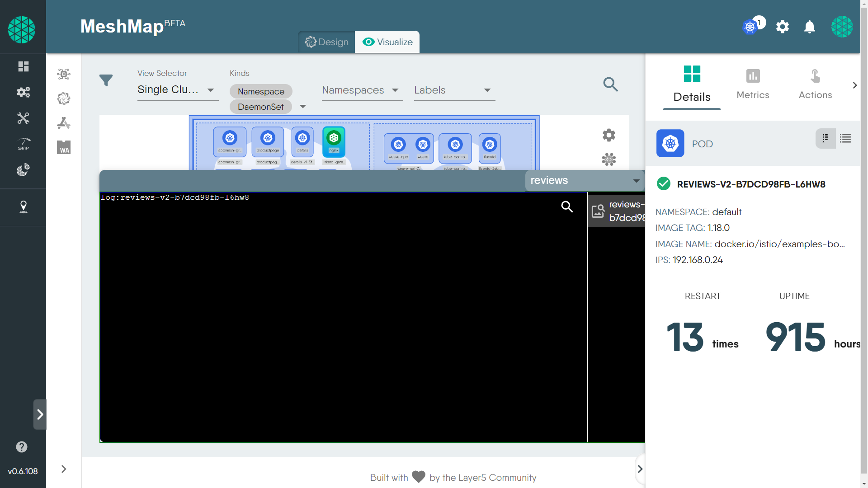The height and width of the screenshot is (488, 868).
Task: Expand the Kinds dropdown arrow
Action: click(x=303, y=107)
